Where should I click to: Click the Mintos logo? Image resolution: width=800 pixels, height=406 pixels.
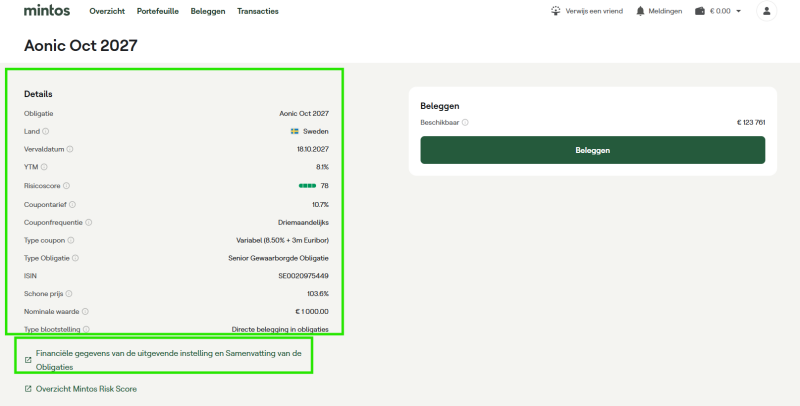coord(47,10)
